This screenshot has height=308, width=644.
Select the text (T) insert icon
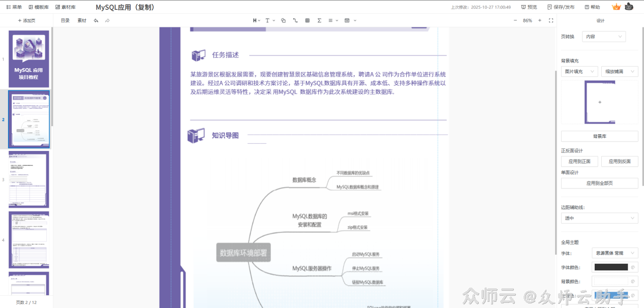(x=268, y=20)
